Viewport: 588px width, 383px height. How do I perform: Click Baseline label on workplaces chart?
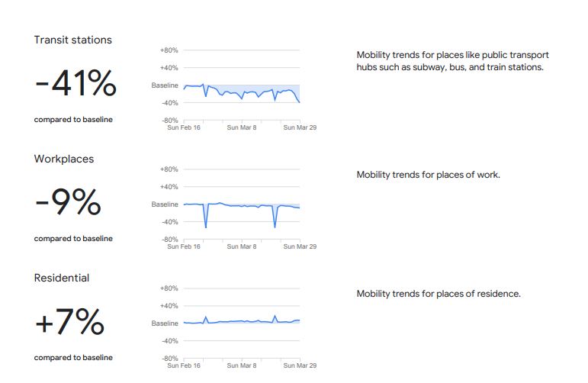tap(165, 204)
